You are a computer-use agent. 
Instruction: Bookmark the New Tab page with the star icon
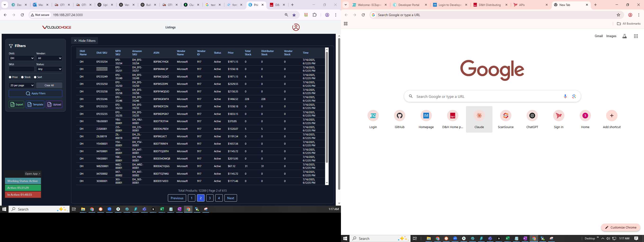pos(618,15)
